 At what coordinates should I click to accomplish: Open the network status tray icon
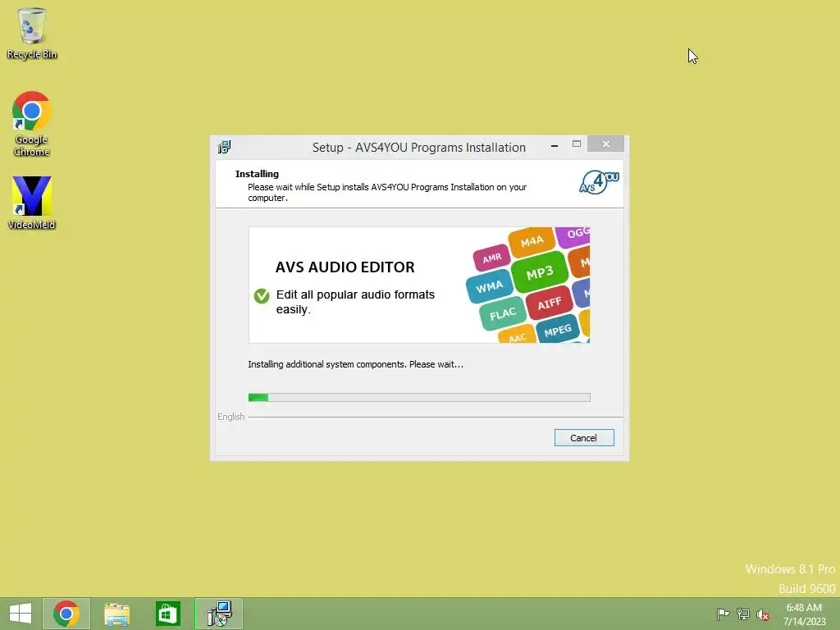tap(743, 614)
